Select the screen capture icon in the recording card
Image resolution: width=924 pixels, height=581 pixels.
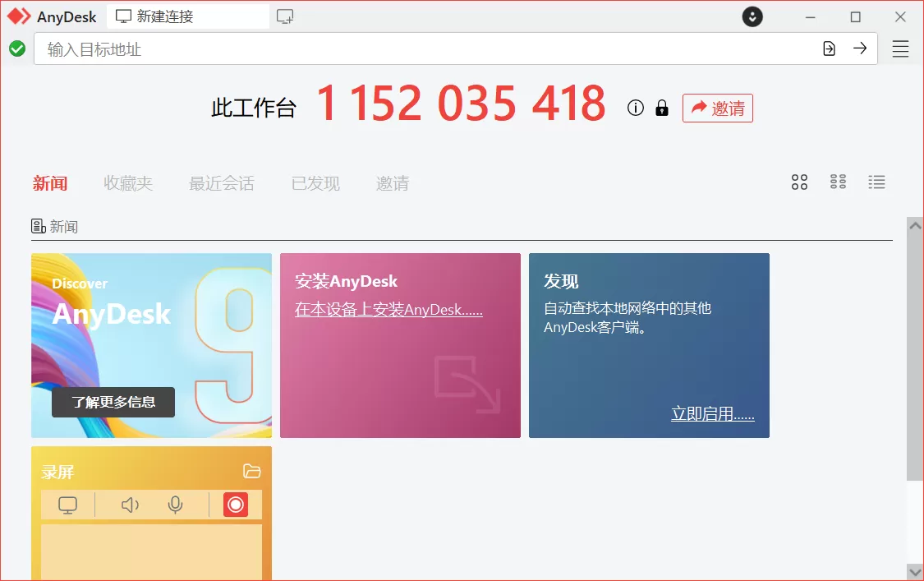[x=67, y=505]
